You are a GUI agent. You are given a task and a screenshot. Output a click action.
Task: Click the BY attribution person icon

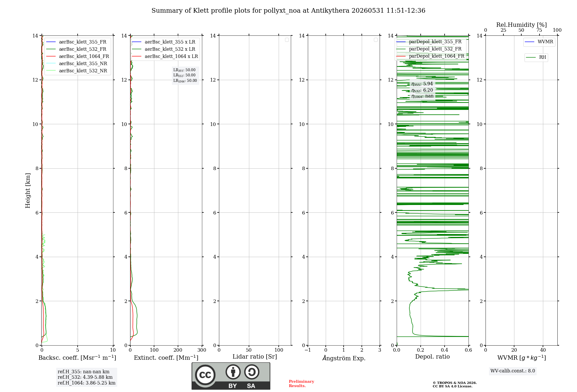(233, 372)
